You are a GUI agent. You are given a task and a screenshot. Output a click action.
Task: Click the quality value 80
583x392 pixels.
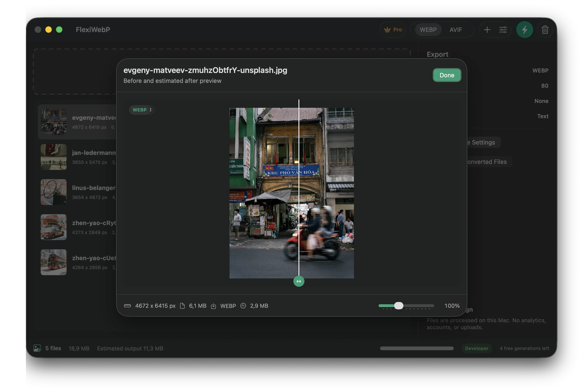544,86
